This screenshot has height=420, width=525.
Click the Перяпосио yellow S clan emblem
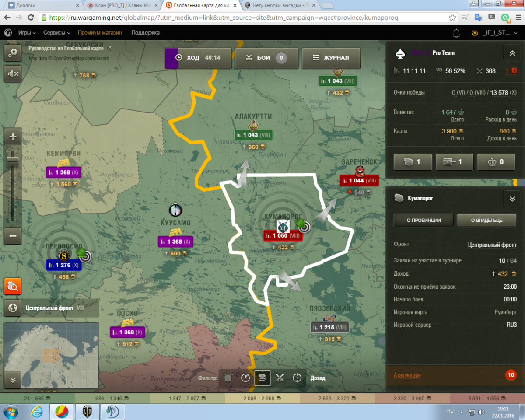(x=64, y=255)
